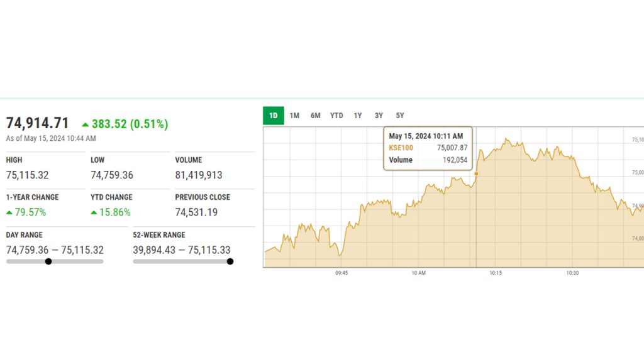Screen dimensions: 644x362
Task: Click the KSE100 tooltip box
Action: coord(428,148)
